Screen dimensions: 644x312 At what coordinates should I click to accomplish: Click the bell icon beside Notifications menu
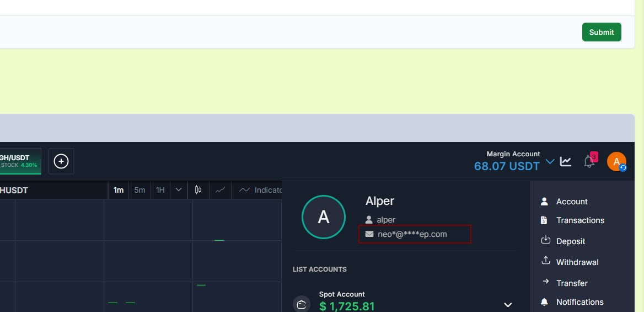pos(544,302)
